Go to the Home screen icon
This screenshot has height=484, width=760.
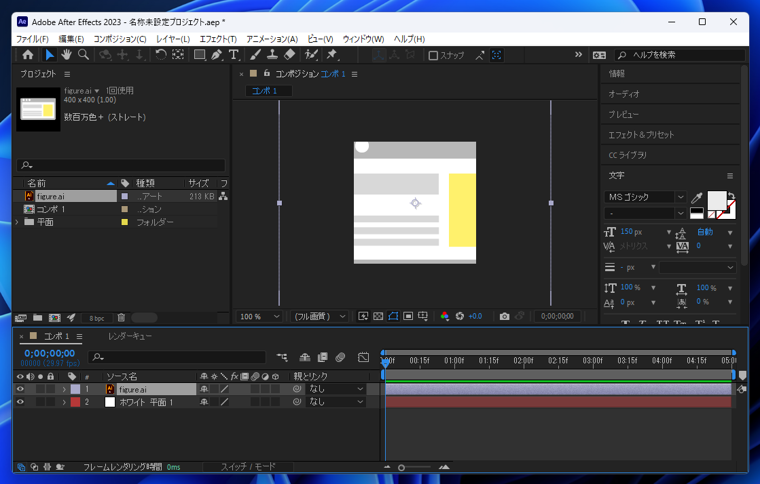point(28,55)
